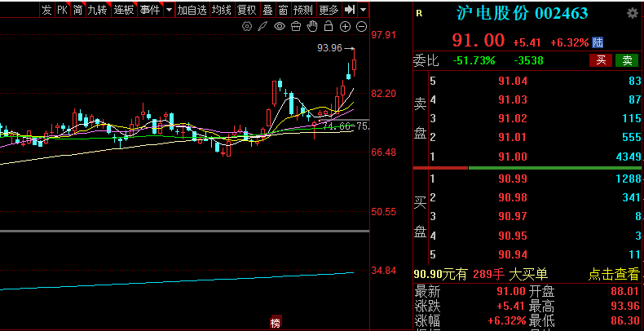Toggle 均线 moving average lines
This screenshot has width=644, height=331.
pyautogui.click(x=222, y=10)
